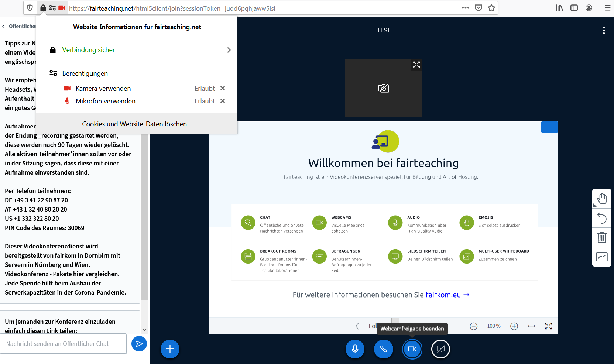
Task: Collapse the Öffentlicher Chat panel back arrow
Action: coord(4,27)
